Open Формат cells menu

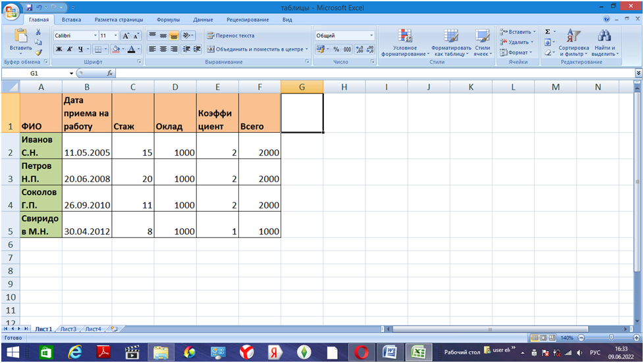coord(516,53)
